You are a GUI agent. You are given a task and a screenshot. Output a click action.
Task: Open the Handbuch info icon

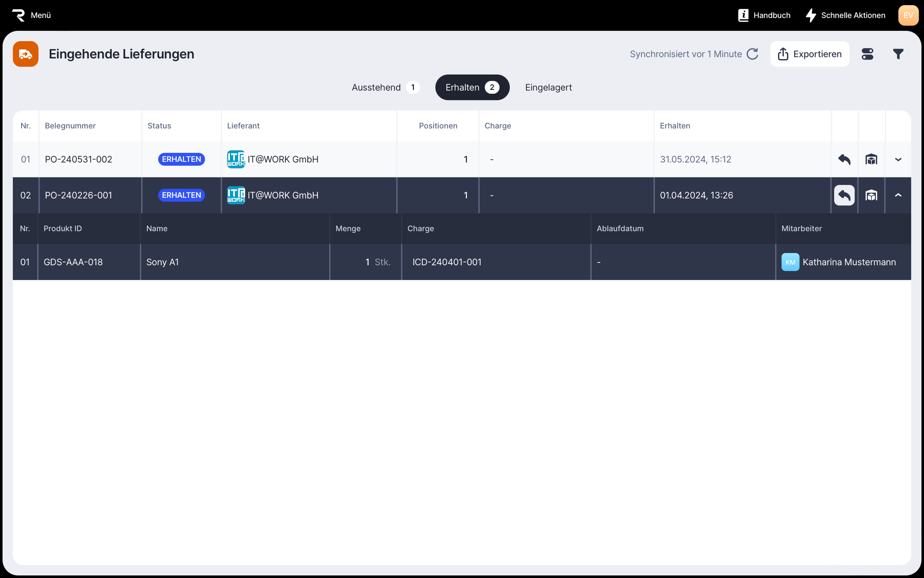(x=743, y=15)
